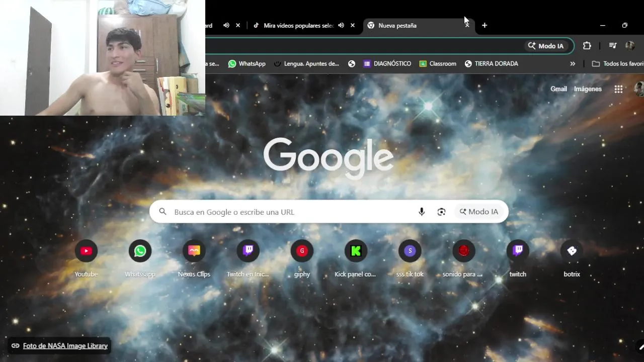The image size is (644, 362).
Task: Mute the TikTok tab audio icon
Action: 341,25
